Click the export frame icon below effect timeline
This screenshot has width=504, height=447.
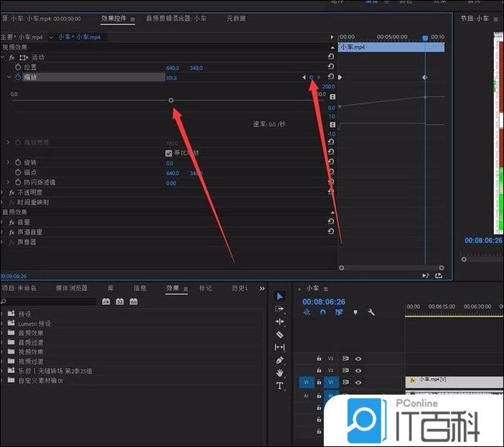tap(439, 276)
